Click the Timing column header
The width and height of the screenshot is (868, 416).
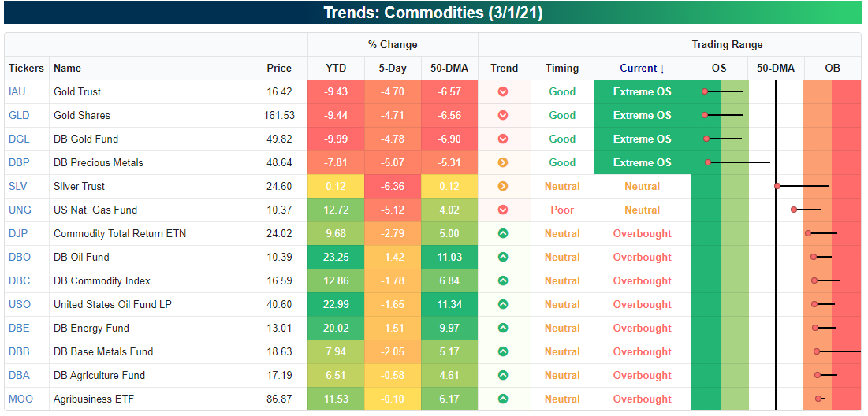pos(561,68)
